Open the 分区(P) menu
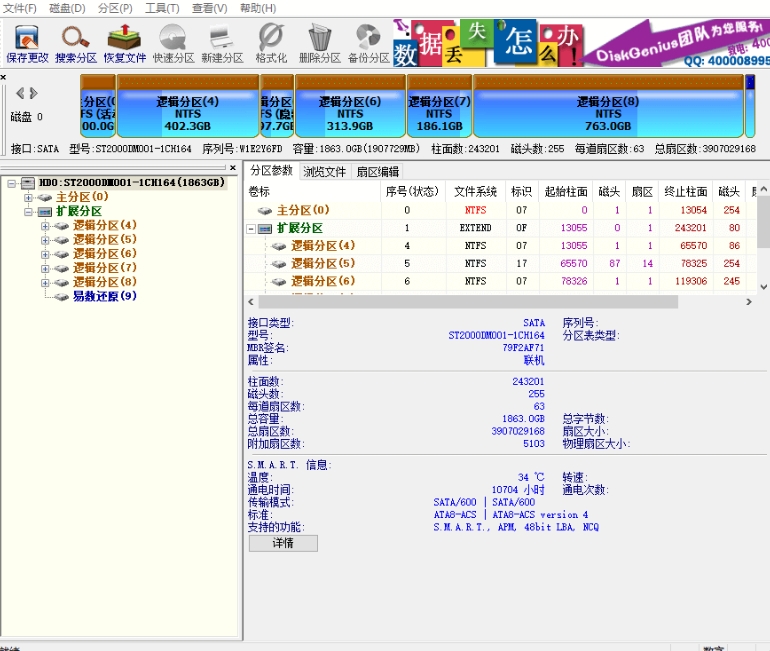The height and width of the screenshot is (651, 770). tap(115, 8)
